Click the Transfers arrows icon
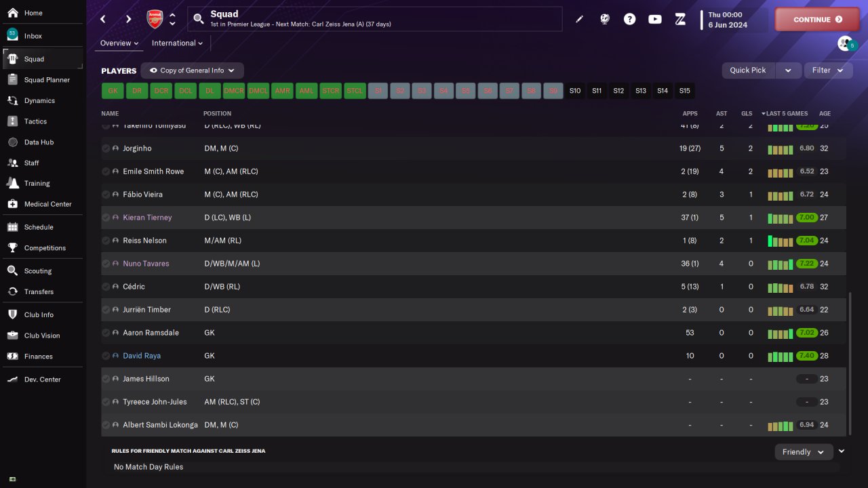868x488 pixels. [12, 291]
